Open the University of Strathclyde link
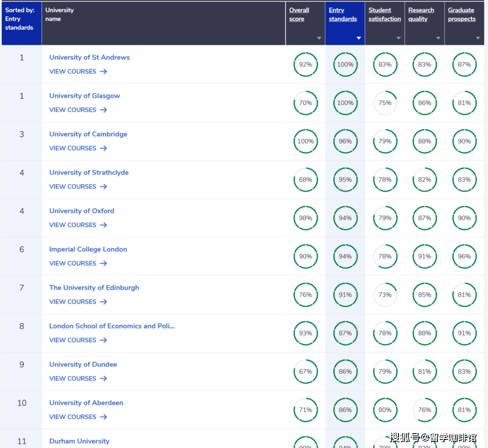The width and height of the screenshot is (488, 448). [x=89, y=173]
